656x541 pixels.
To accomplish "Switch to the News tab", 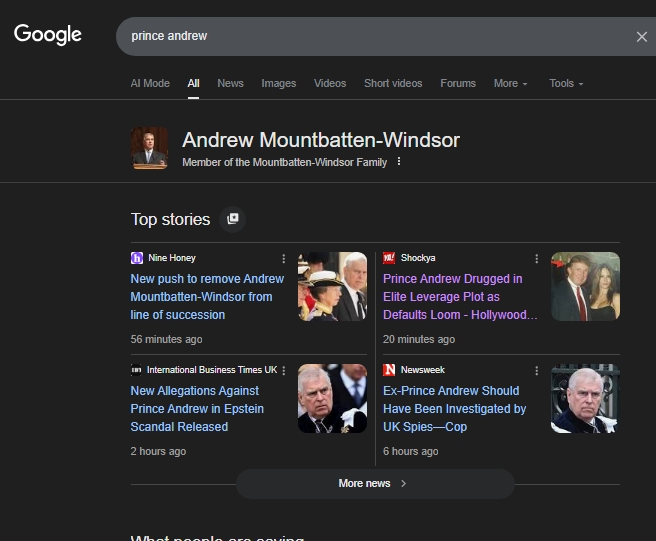I will 230,84.
